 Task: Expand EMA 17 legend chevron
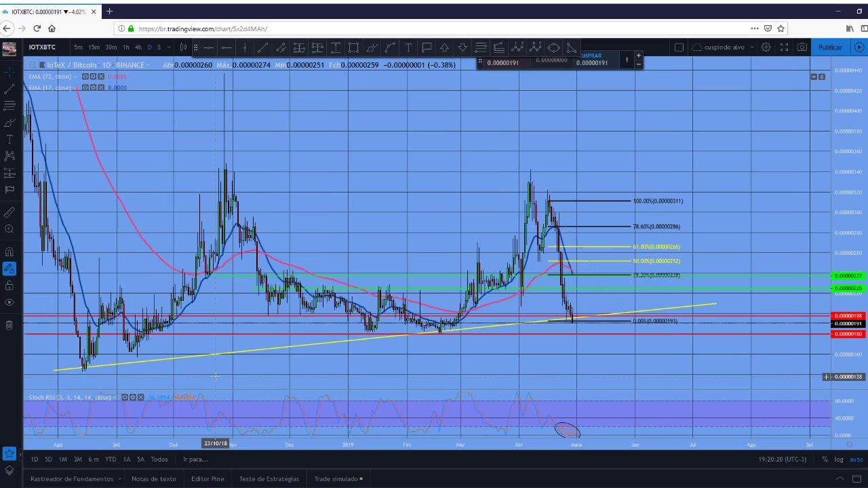click(76, 87)
